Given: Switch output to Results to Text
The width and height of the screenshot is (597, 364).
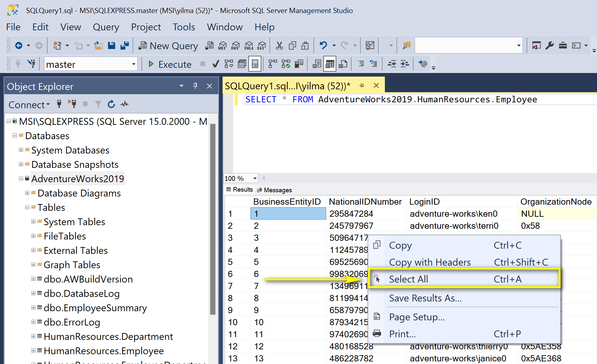Looking at the screenshot, I should [317, 64].
